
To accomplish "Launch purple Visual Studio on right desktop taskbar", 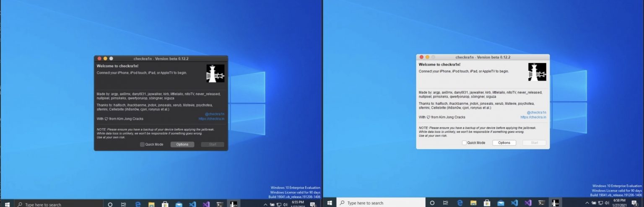I will tap(528, 203).
